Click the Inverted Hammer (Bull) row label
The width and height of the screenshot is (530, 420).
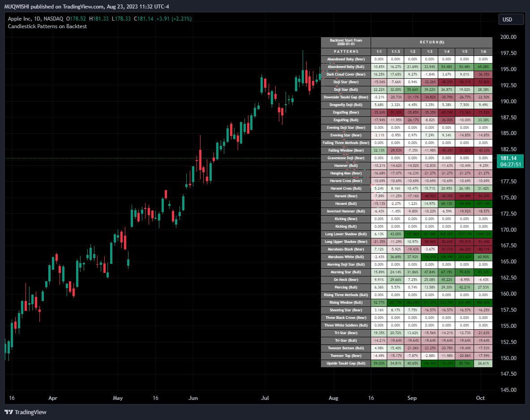[346, 211]
